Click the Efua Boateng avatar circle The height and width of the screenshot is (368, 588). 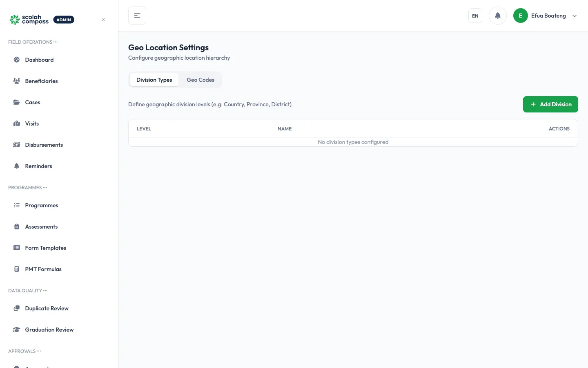click(x=521, y=16)
